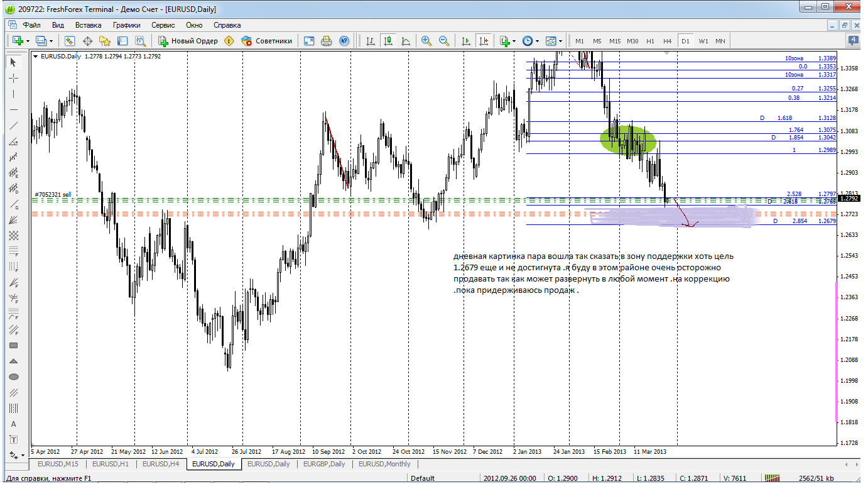The width and height of the screenshot is (868, 489).
Task: Select the draw ellipse shape tool
Action: pyautogui.click(x=14, y=377)
